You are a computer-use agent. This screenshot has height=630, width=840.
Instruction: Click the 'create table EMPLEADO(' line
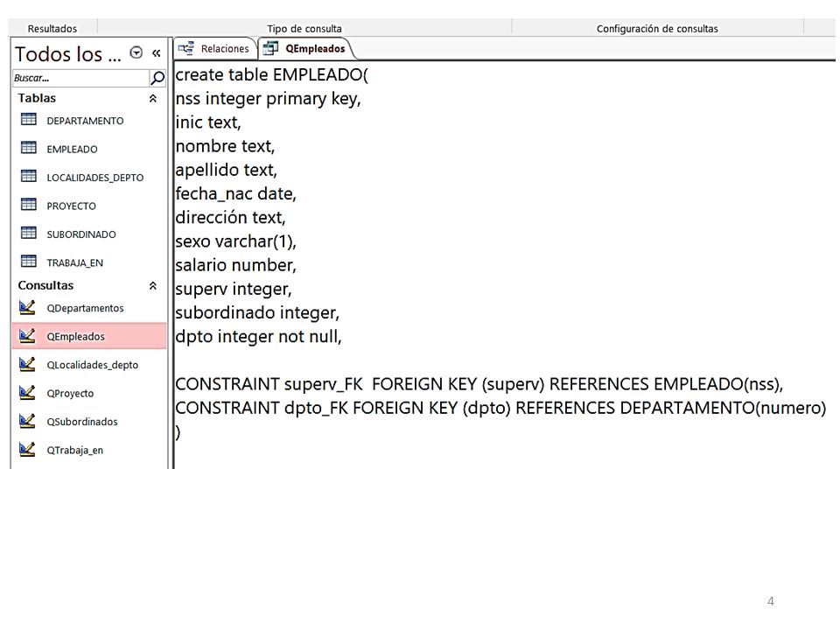click(271, 75)
